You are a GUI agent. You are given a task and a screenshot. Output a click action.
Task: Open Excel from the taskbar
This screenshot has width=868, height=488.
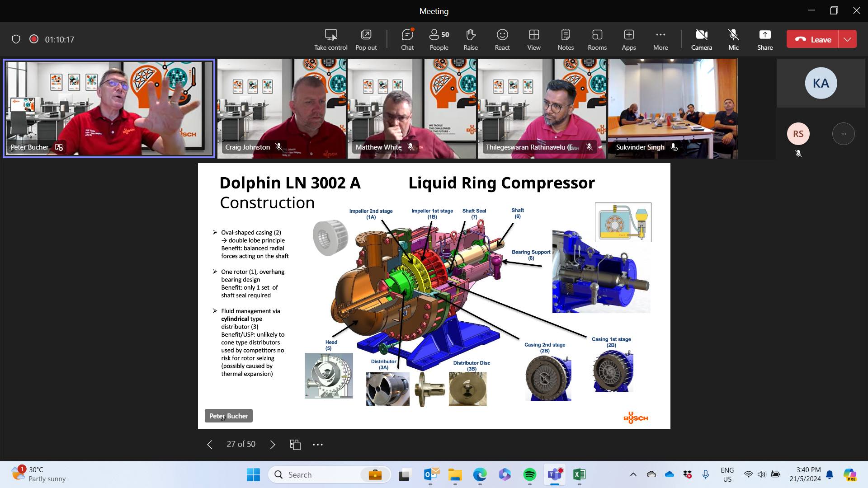579,474
